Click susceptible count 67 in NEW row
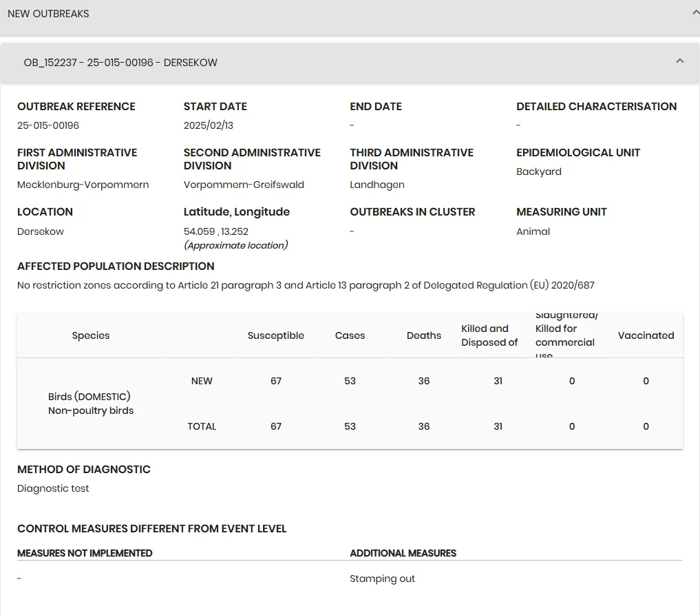Viewport: 700px width, 615px height. pos(276,381)
